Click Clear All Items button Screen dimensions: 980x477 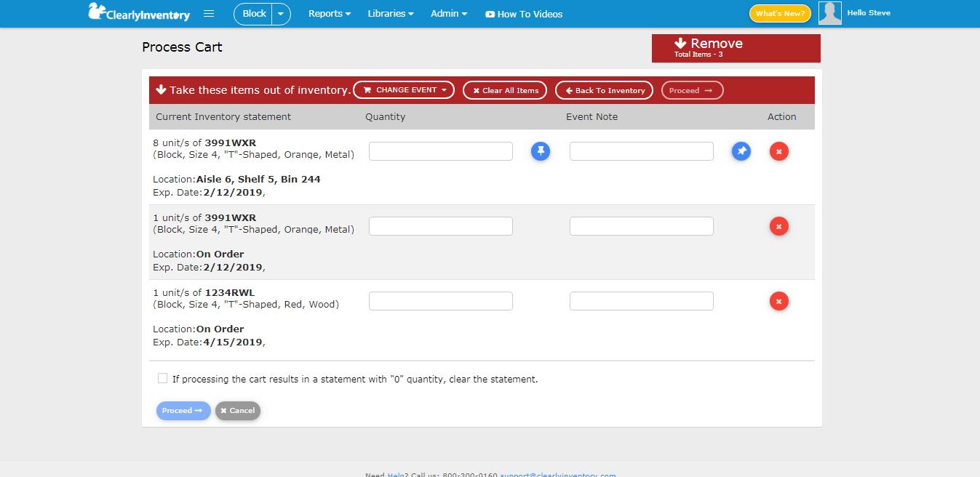pyautogui.click(x=506, y=90)
